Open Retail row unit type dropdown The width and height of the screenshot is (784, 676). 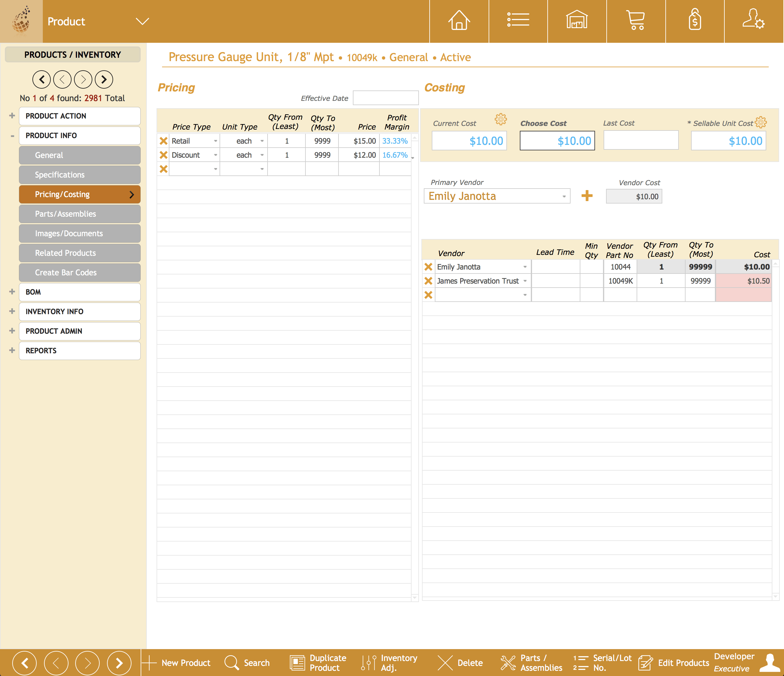[262, 141]
